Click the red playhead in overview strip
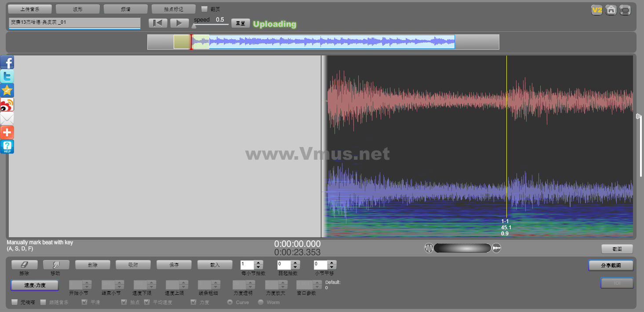 [x=191, y=42]
